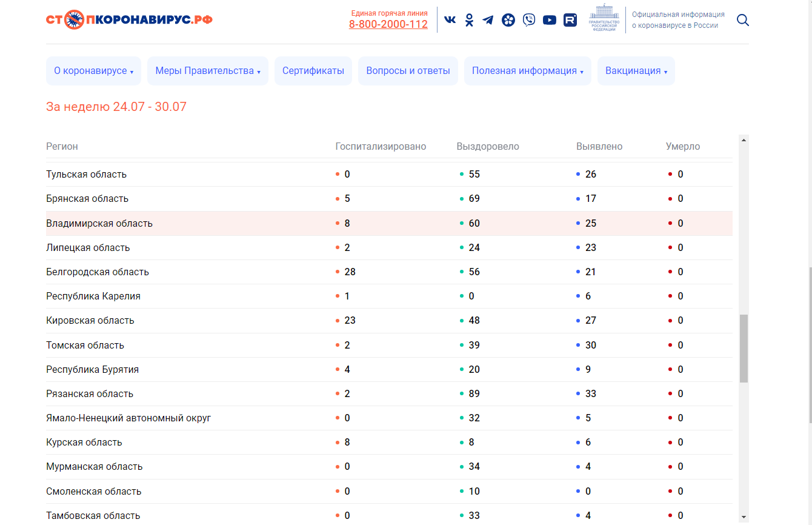Open the Odnoklassniki icon in header
Viewport: 812px width, 525px height.
coord(469,20)
